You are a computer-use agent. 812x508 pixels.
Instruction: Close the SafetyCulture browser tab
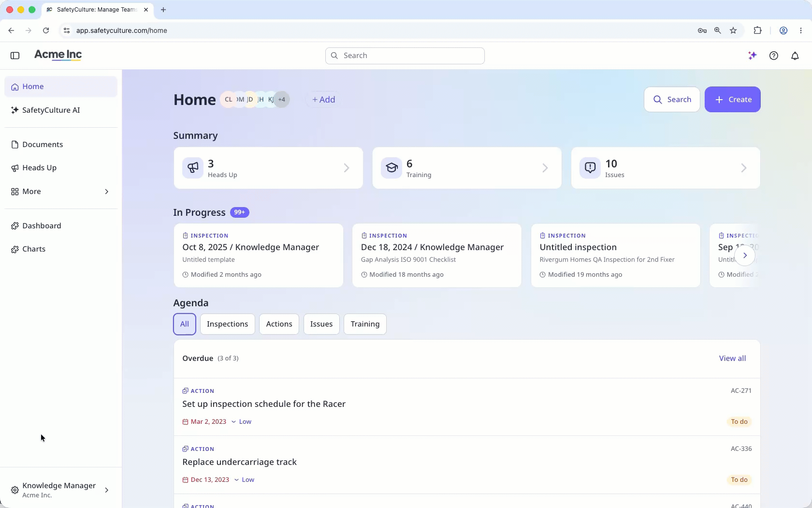[x=146, y=10]
